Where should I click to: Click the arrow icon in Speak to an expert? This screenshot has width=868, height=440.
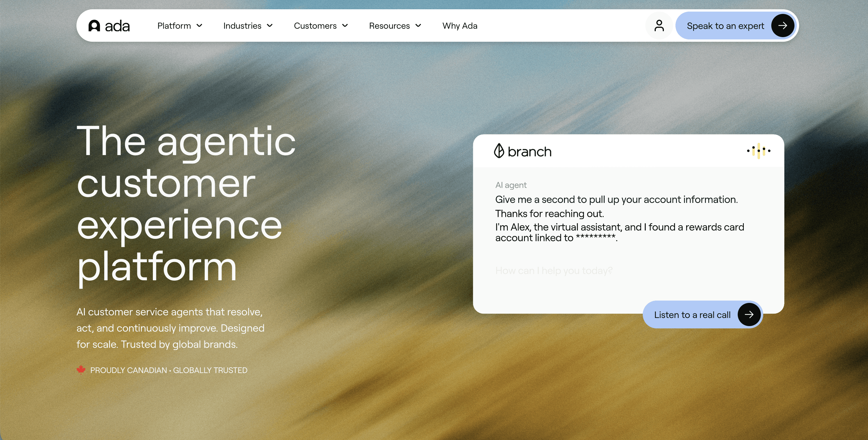783,26
